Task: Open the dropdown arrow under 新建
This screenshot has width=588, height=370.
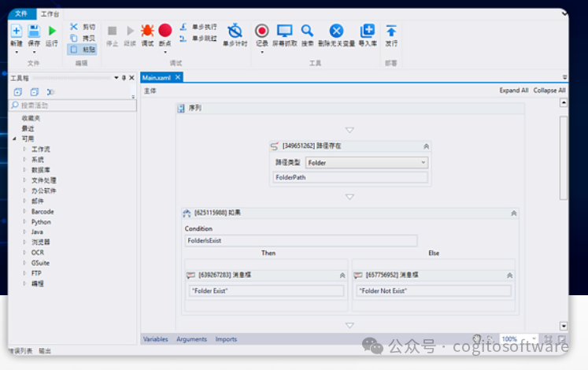Action: pos(17,52)
